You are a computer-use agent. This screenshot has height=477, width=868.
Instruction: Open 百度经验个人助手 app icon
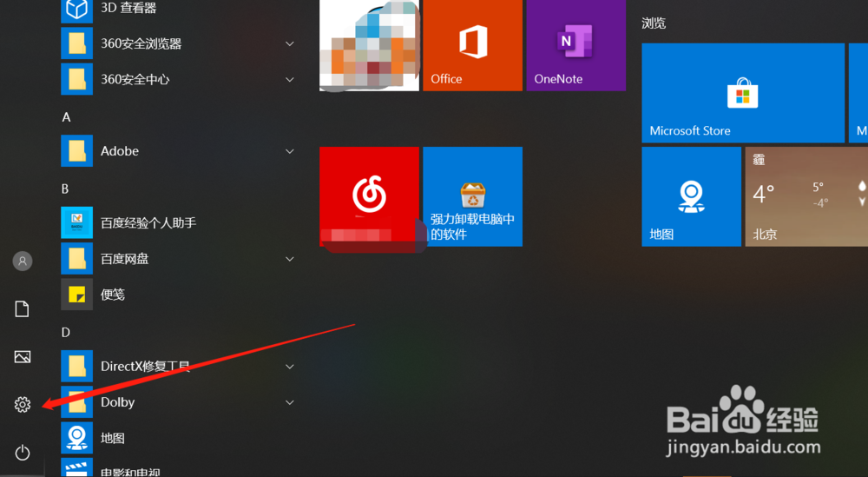tap(77, 222)
